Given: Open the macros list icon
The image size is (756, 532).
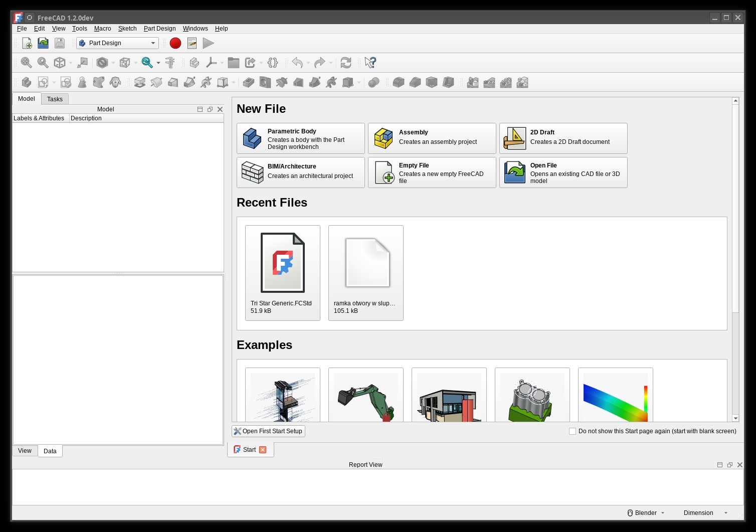Looking at the screenshot, I should (192, 43).
